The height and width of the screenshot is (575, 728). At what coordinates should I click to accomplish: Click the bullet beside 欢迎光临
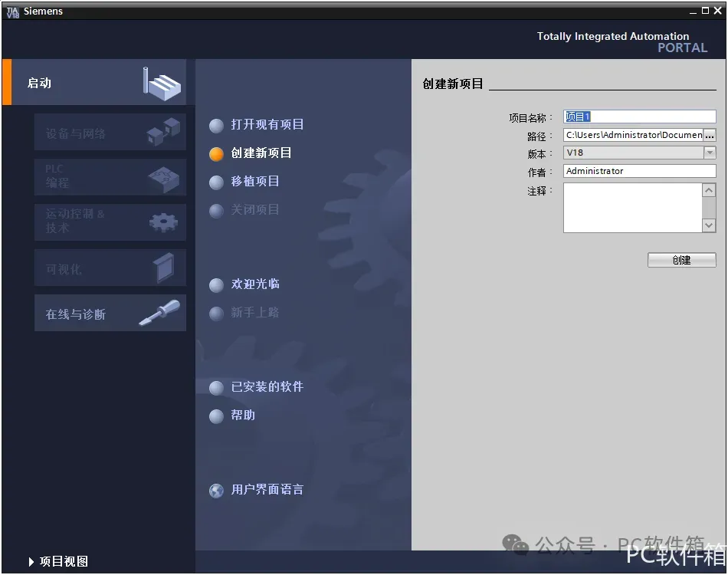[x=216, y=285]
